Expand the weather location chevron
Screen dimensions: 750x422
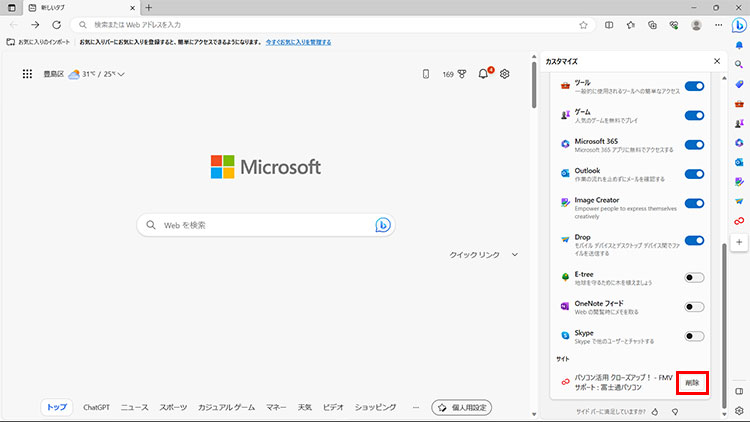121,74
